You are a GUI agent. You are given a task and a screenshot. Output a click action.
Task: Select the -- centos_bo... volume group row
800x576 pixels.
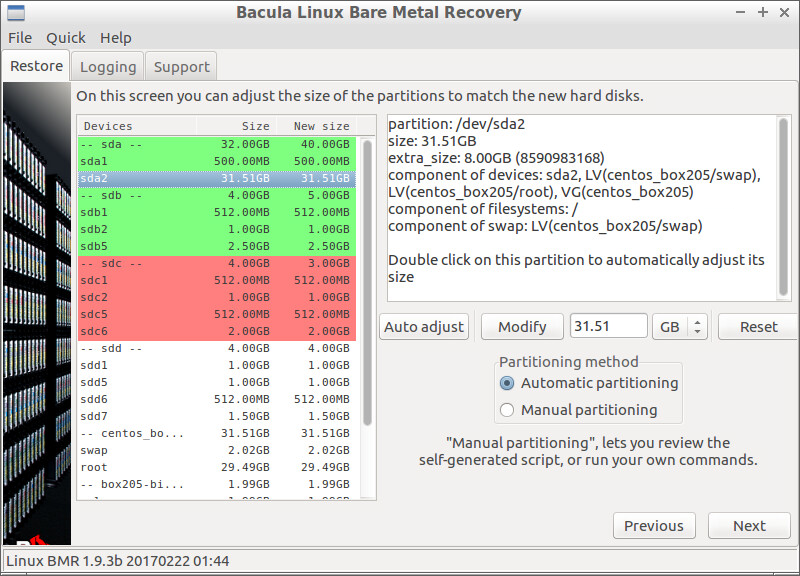217,433
